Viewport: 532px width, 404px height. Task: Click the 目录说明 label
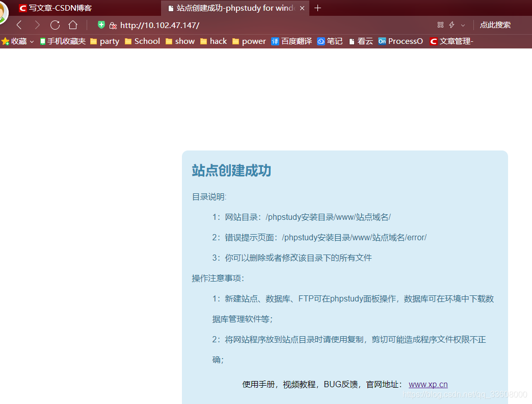(x=209, y=197)
